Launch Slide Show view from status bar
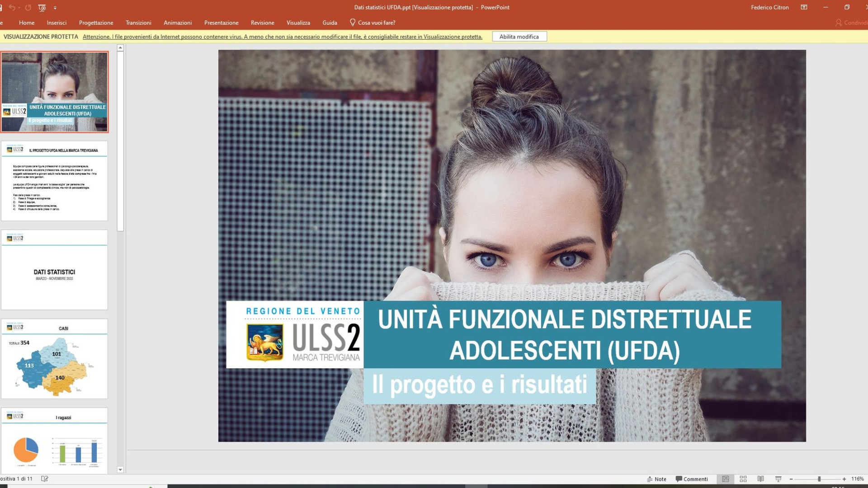Viewport: 868px width, 488px height. point(778,479)
